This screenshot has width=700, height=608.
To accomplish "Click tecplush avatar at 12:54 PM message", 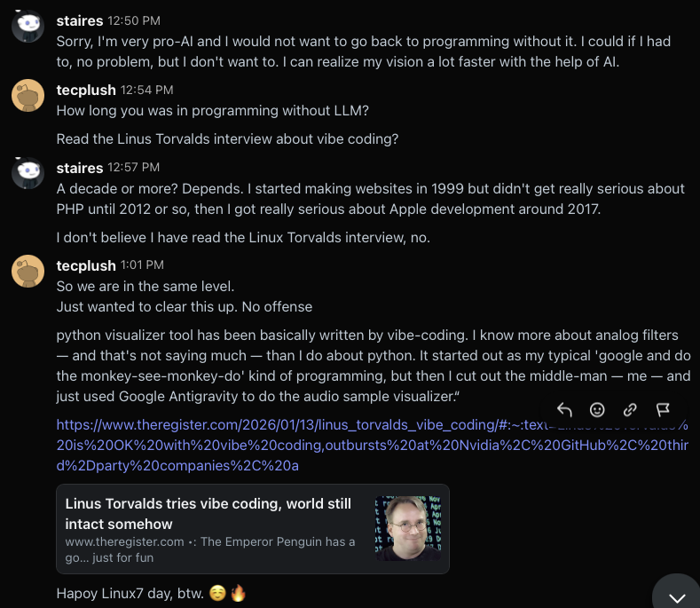I will click(x=28, y=96).
